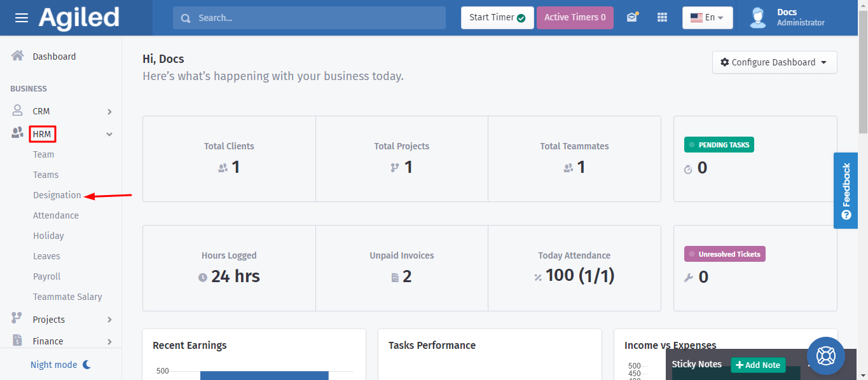View Active Timers
The width and height of the screenshot is (868, 380).
(x=575, y=18)
